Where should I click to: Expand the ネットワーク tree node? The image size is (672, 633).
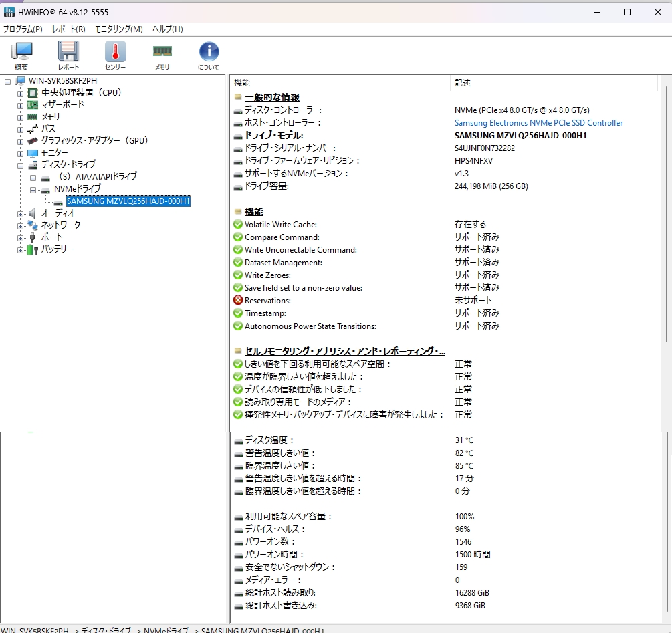pos(21,225)
